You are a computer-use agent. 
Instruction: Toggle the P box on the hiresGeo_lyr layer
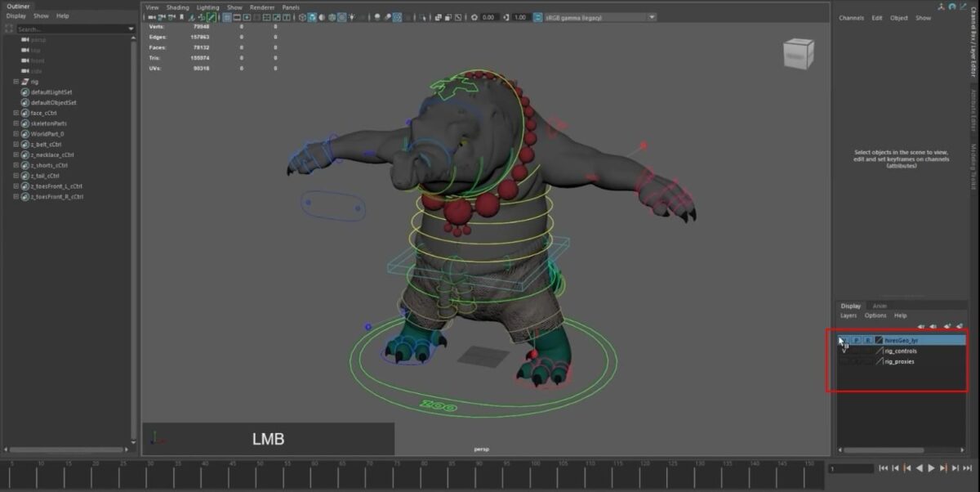pos(856,339)
